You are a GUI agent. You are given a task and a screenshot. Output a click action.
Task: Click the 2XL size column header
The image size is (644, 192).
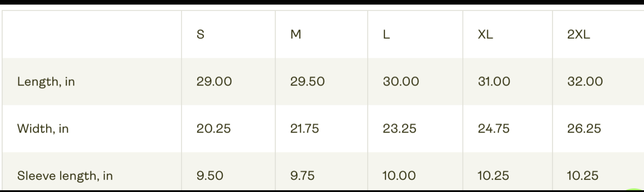tap(579, 34)
